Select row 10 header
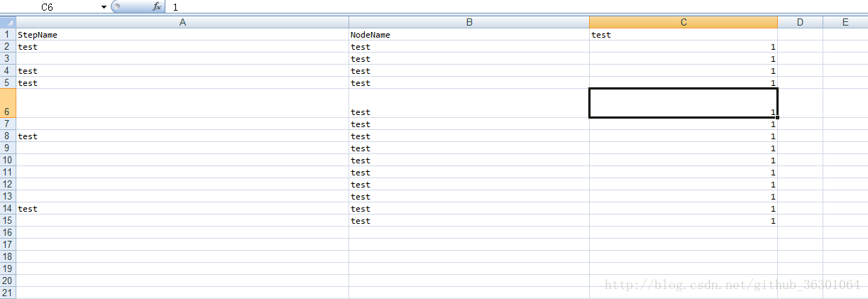868x299 pixels. click(x=8, y=161)
